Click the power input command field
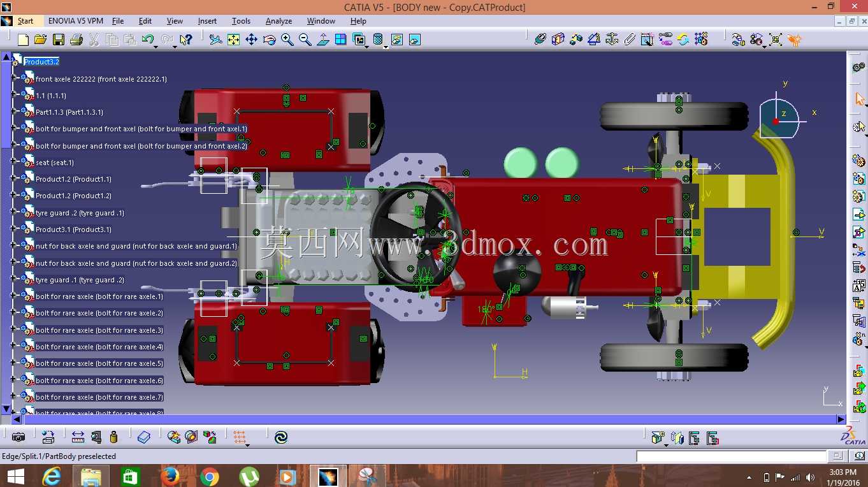The height and width of the screenshot is (487, 868). pos(732,456)
